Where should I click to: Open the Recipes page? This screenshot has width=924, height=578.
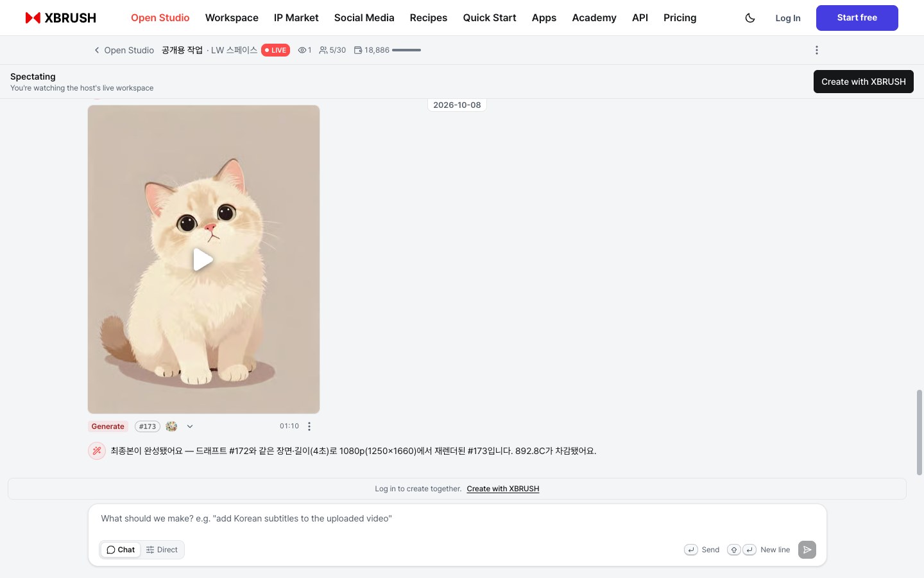coord(429,18)
